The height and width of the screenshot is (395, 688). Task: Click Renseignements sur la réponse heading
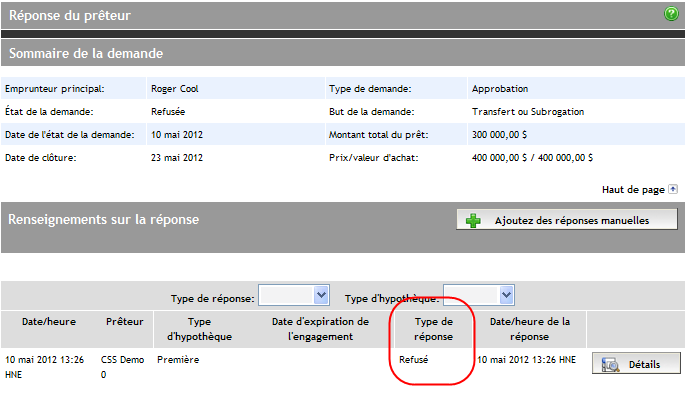[104, 219]
